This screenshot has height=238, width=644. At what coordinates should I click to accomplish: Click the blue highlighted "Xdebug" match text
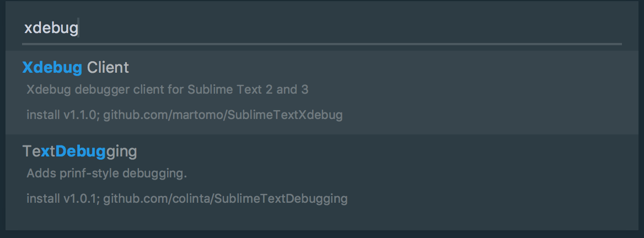pos(52,68)
